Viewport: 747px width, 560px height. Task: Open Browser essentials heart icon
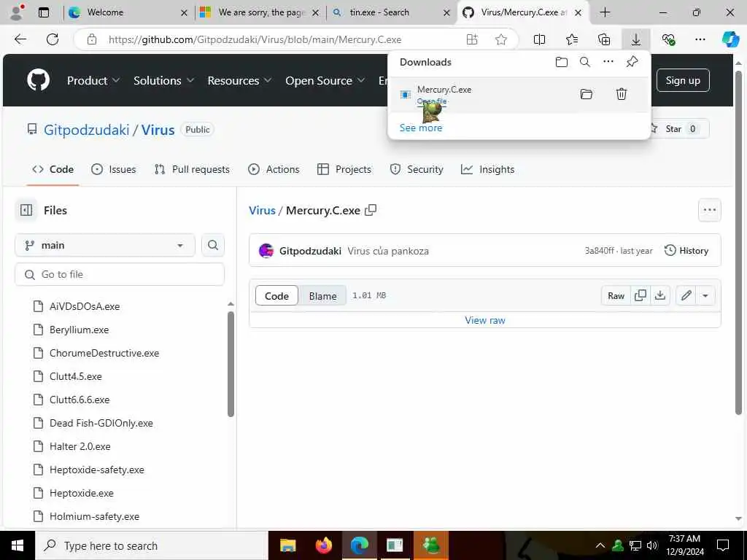coord(668,39)
